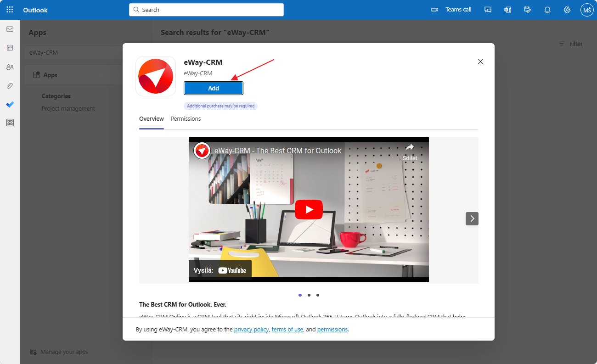Go to next carousel slide arrow
This screenshot has height=364, width=597.
pyautogui.click(x=472, y=218)
